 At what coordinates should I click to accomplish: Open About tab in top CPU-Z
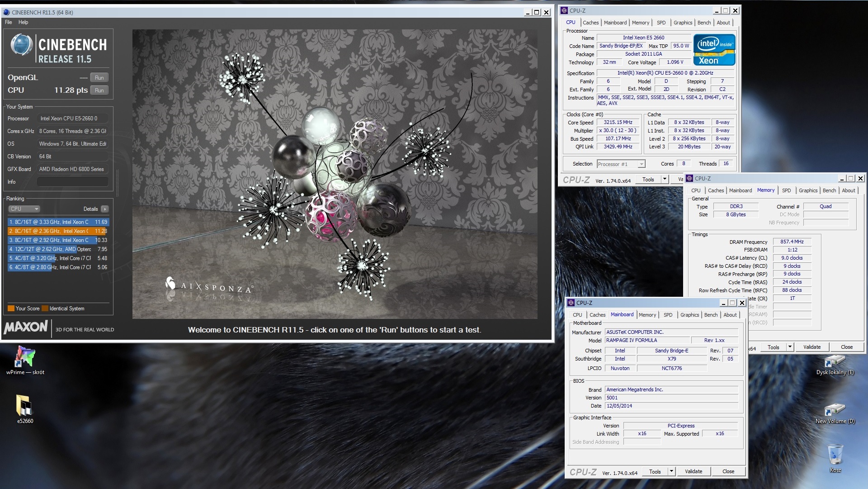click(x=723, y=23)
